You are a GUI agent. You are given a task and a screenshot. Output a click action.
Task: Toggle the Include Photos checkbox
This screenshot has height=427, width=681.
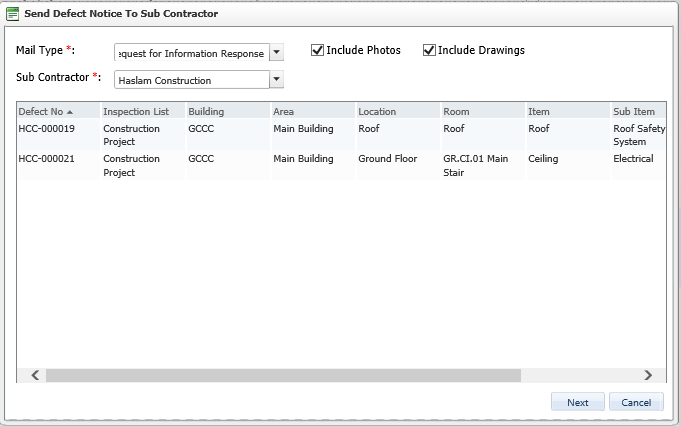tap(318, 50)
